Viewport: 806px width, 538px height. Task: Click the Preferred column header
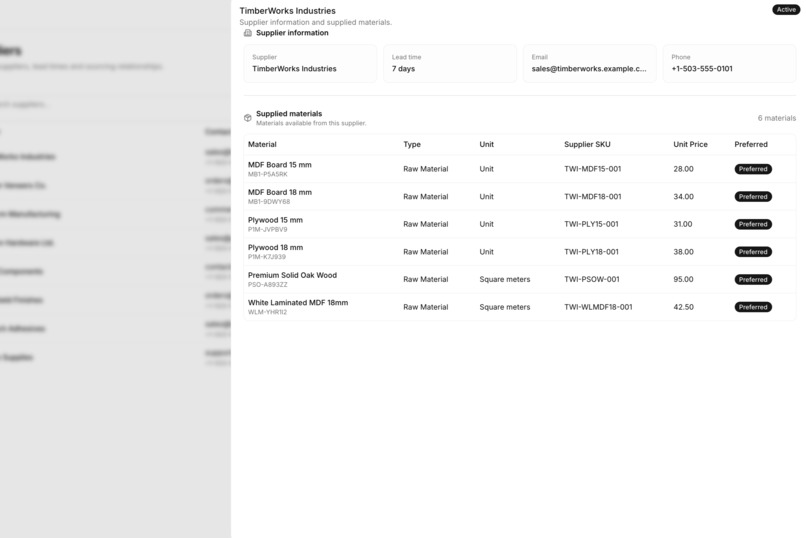tap(751, 144)
